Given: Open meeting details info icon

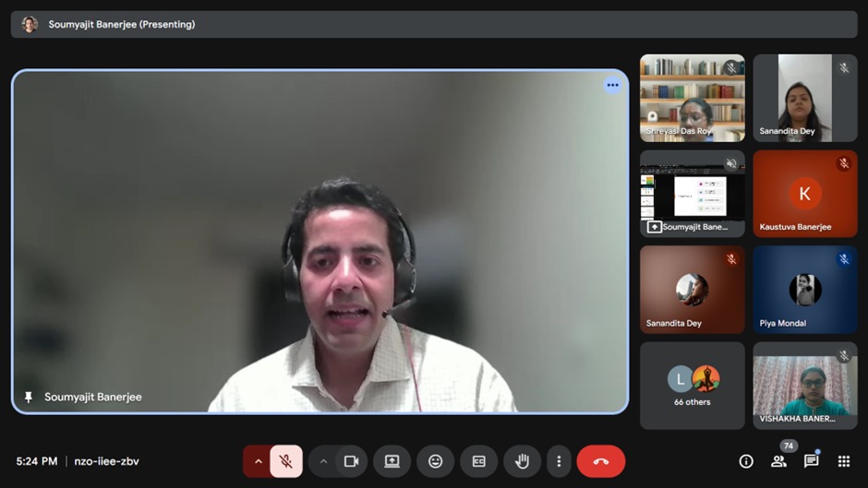Looking at the screenshot, I should point(746,461).
